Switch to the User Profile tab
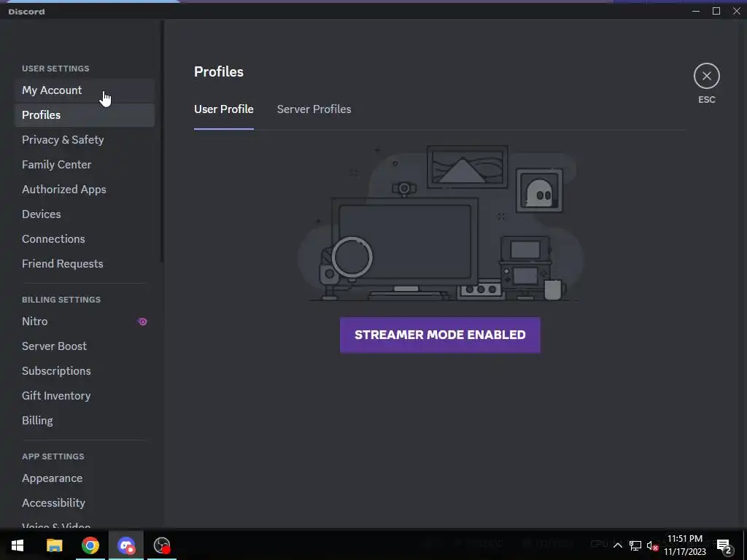The height and width of the screenshot is (560, 747). [x=223, y=109]
